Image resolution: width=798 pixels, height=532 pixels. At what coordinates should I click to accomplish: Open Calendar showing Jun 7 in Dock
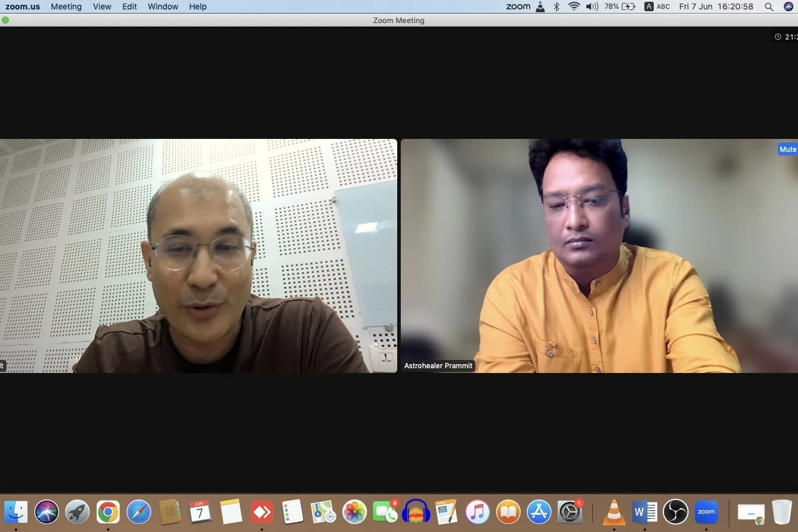point(200,512)
